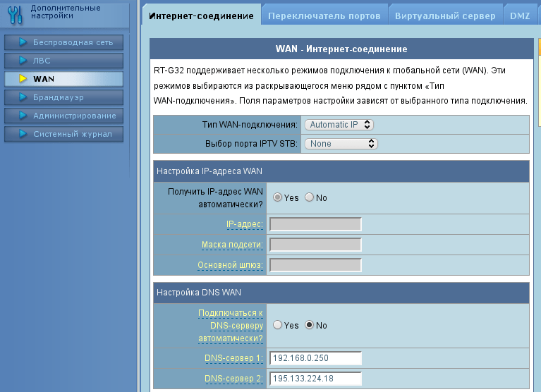This screenshot has height=392, width=541.
Task: Select No for automatic DNS server connection
Action: pos(309,325)
